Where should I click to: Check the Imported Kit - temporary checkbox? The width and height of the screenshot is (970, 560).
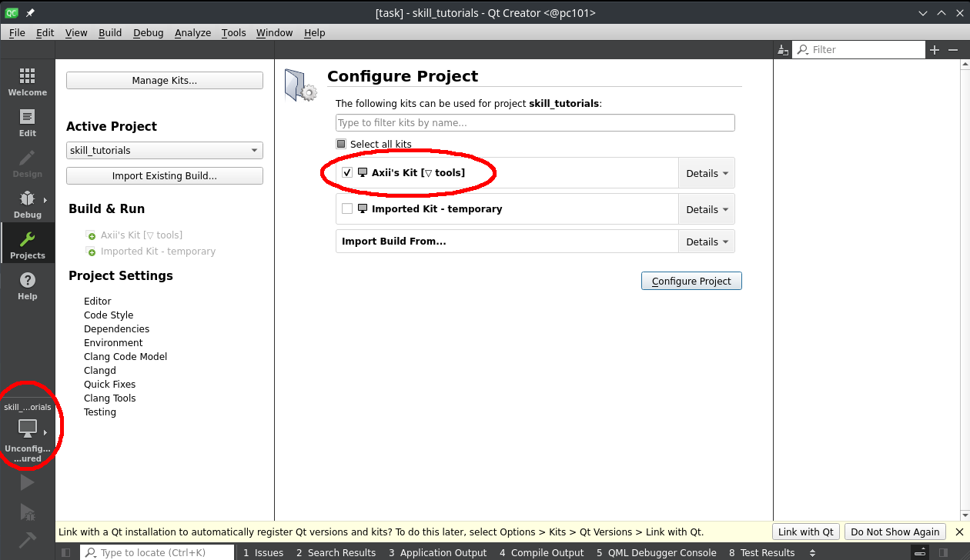pos(347,208)
